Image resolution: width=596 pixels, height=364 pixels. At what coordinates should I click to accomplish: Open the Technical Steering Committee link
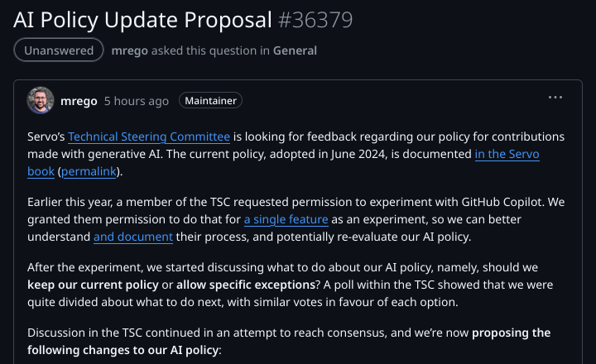[x=149, y=136]
